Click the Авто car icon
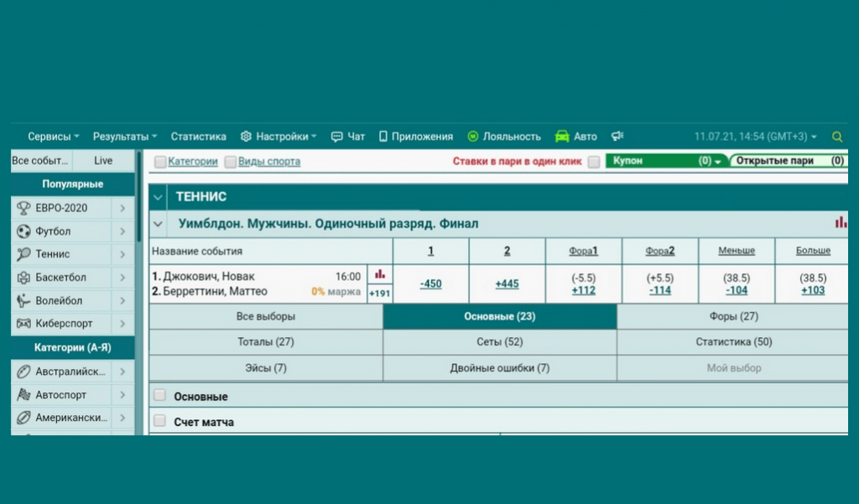This screenshot has height=504, width=859. point(562,137)
